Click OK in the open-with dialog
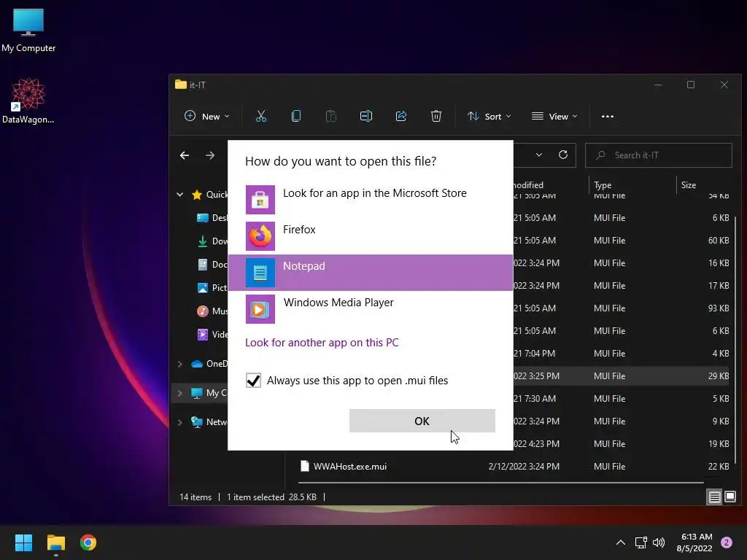Screen dimensions: 747x560 coord(422,421)
